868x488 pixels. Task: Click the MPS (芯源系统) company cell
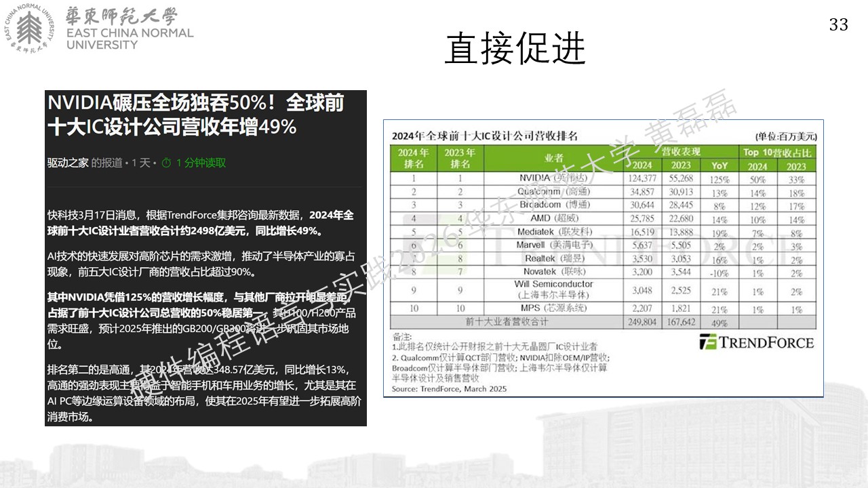tap(553, 308)
